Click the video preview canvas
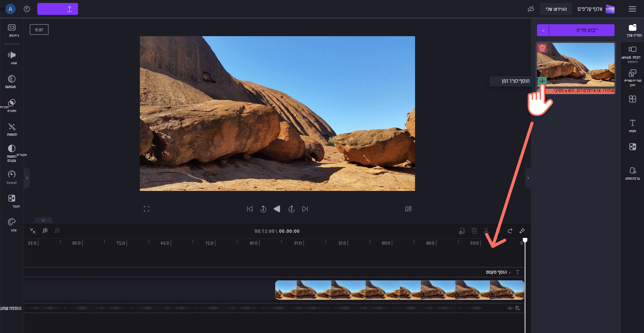The image size is (644, 333). pyautogui.click(x=277, y=113)
